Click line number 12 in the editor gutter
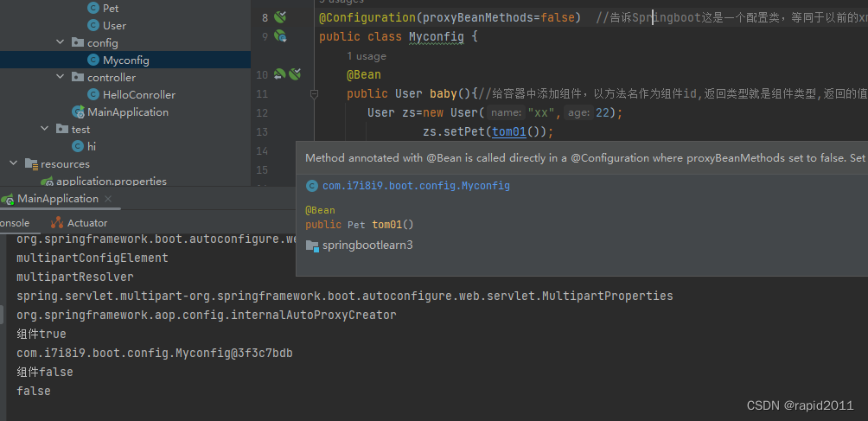Screen dimensions: 868x421 (x=262, y=113)
